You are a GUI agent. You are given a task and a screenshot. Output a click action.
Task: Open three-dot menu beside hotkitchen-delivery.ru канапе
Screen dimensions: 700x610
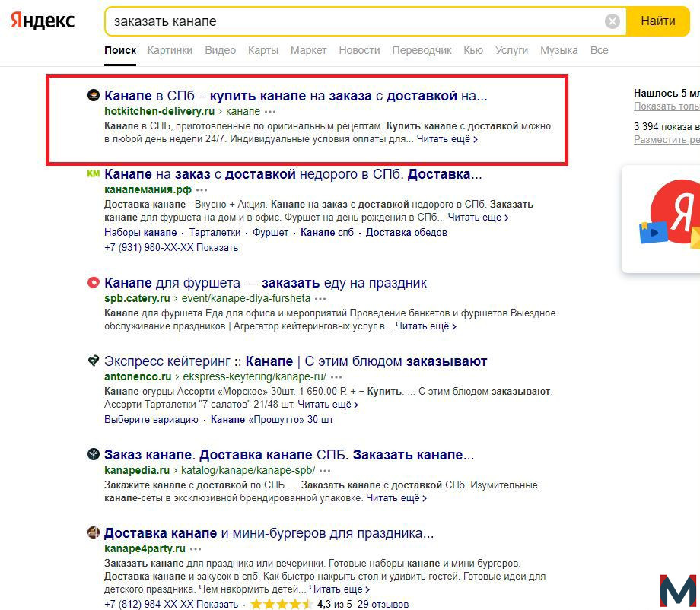(x=270, y=112)
